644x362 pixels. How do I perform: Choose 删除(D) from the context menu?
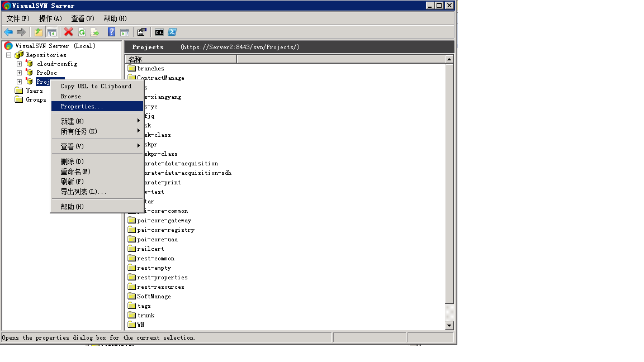click(x=97, y=161)
